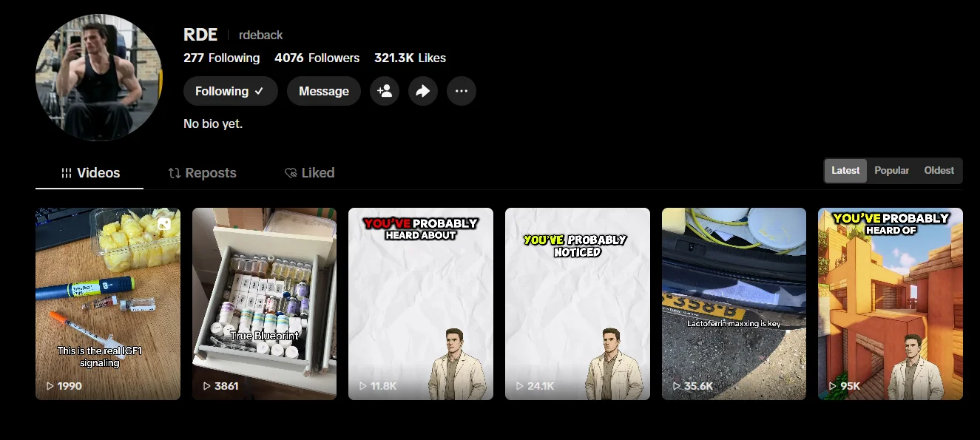Image resolution: width=980 pixels, height=440 pixels.
Task: Click the RDE profile avatar picture
Action: (98, 77)
